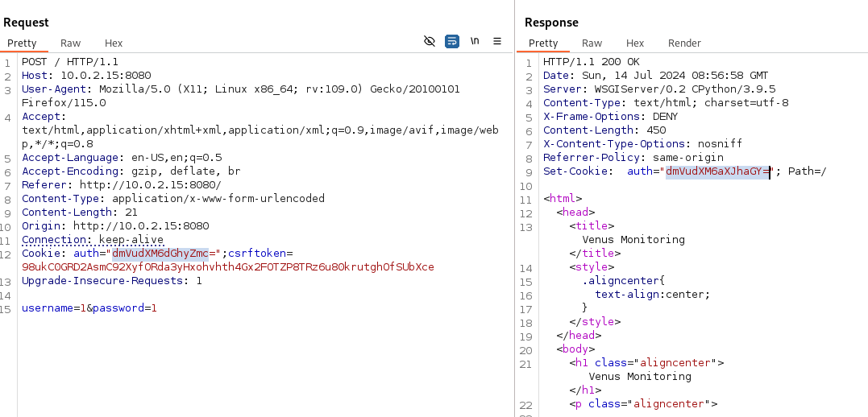Select the Response Pretty tab
Image resolution: width=868 pixels, height=417 pixels.
click(x=543, y=43)
